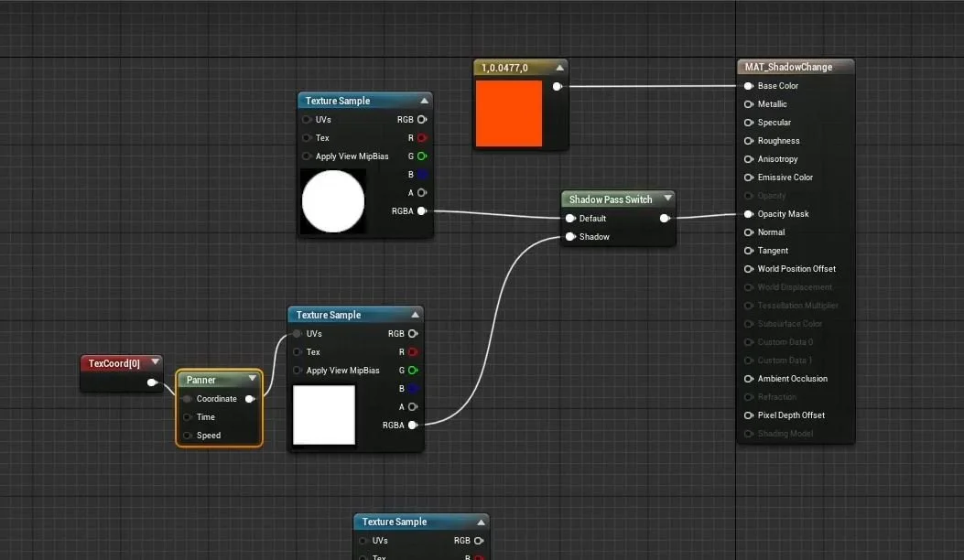
Task: Click the Default output pin on Shadow Pass Switch
Action: (x=665, y=218)
